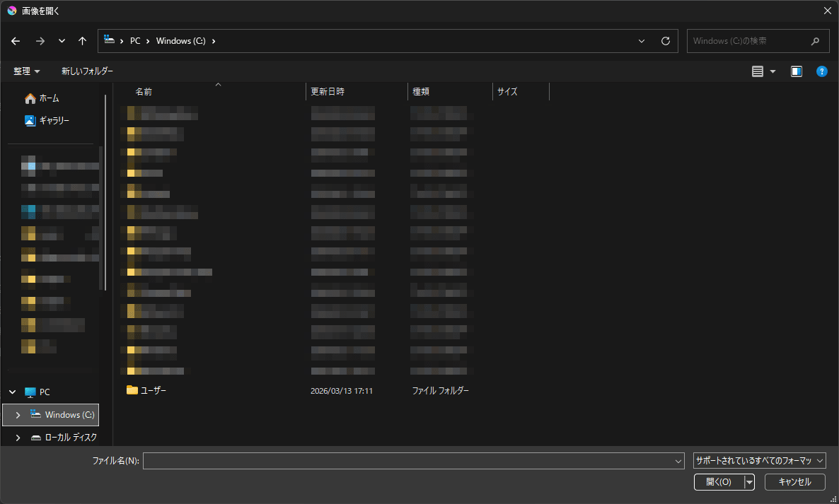Select ホーム in the navigation pane

point(47,98)
